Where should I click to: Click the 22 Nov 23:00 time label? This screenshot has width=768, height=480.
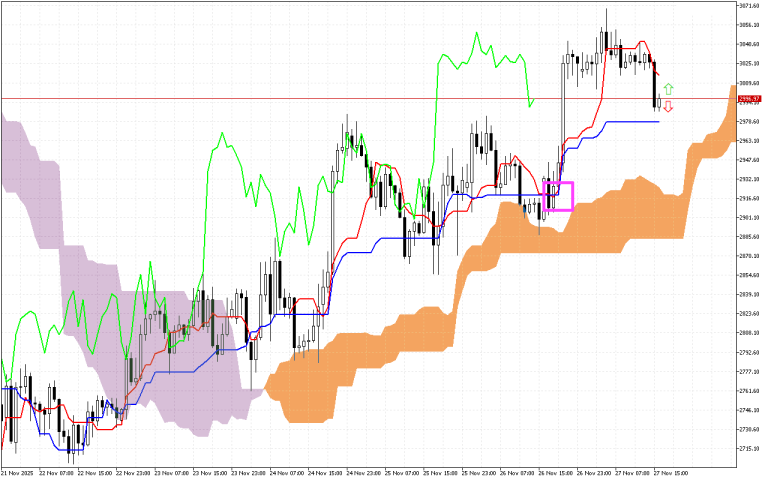[132, 473]
